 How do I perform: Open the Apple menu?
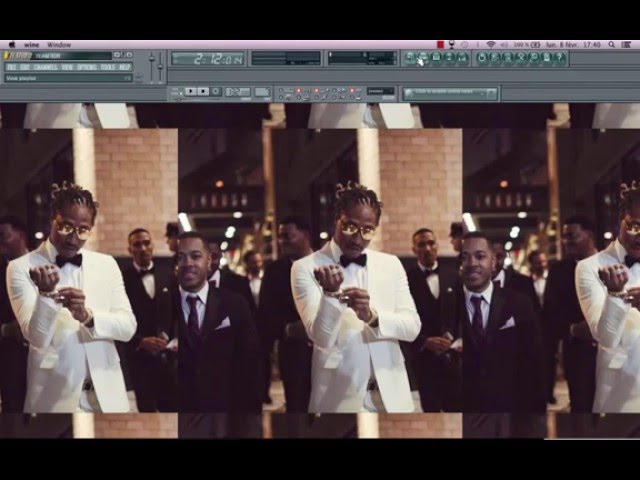11,44
